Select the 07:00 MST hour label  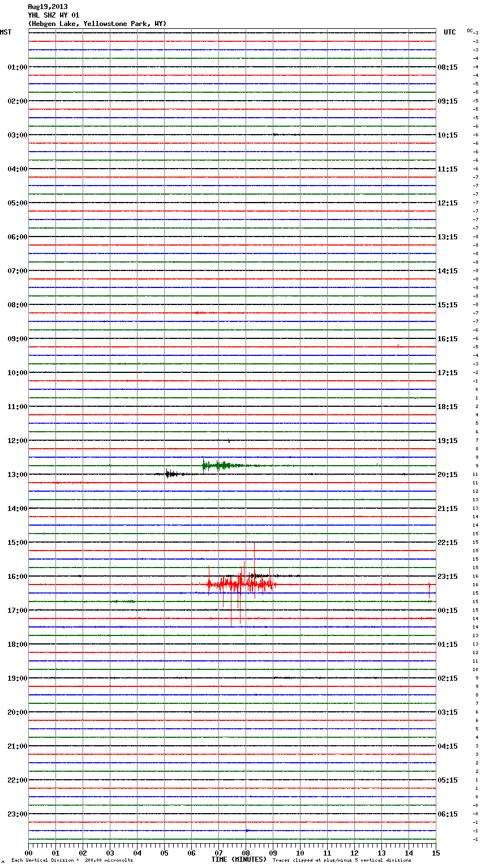(18, 271)
